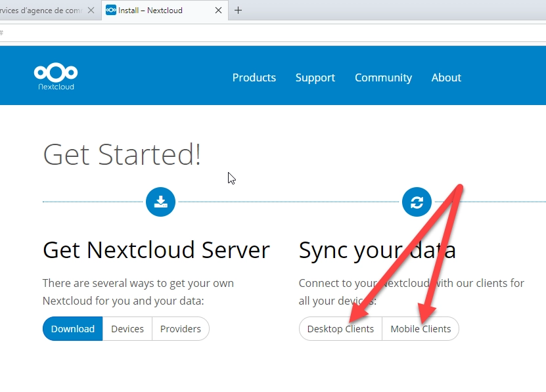Click the blue download server circle icon

[x=160, y=202]
